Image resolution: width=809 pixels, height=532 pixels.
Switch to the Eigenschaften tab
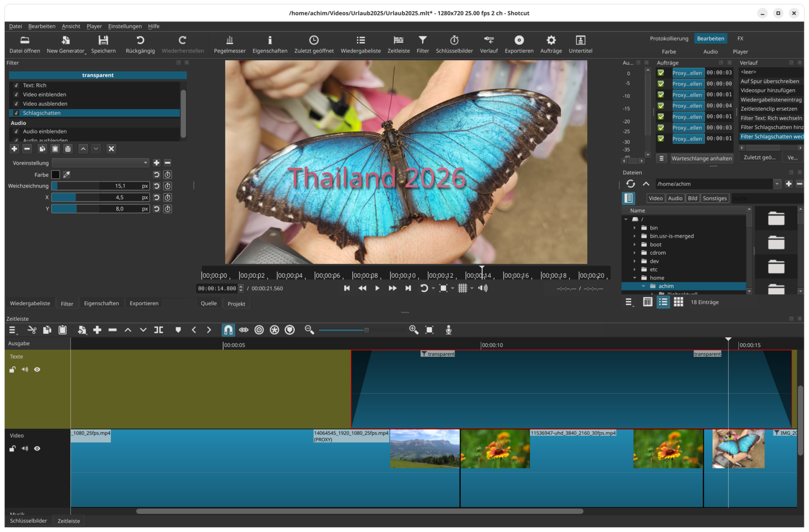(101, 303)
